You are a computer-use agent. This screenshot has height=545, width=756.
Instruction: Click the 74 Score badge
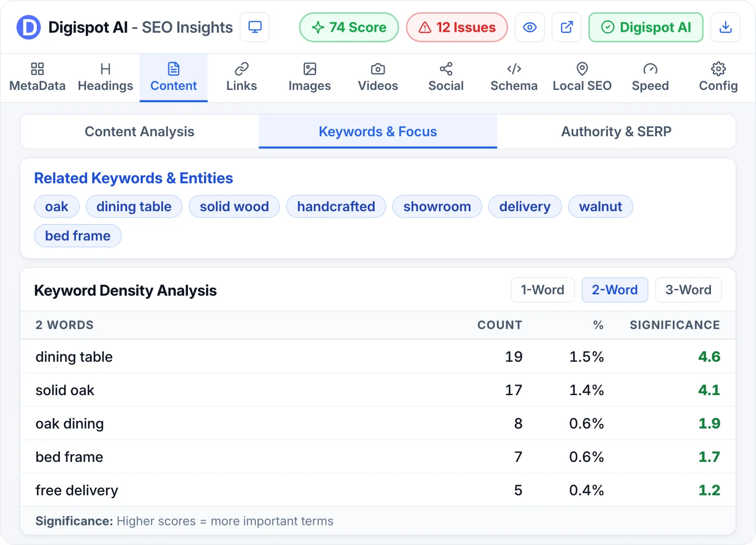(x=349, y=27)
